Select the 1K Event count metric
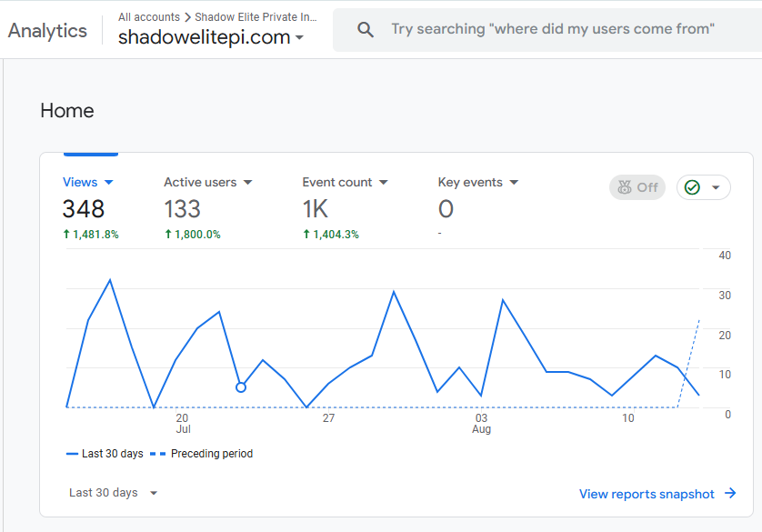The height and width of the screenshot is (532, 762). click(316, 209)
